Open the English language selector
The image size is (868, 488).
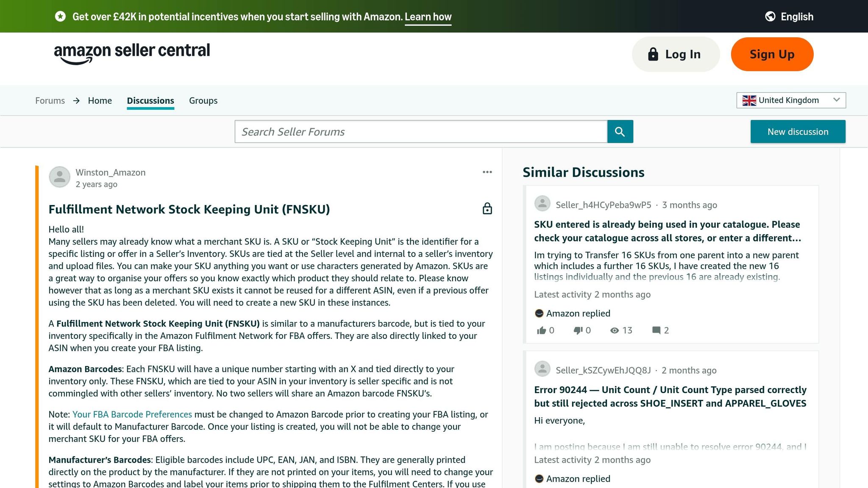[789, 17]
